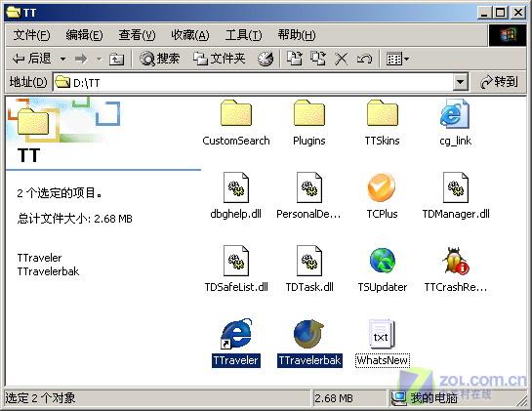Viewport: 532px width, 411px height.
Task: Click the TTravelerbak highlighted name label
Action: 309,360
